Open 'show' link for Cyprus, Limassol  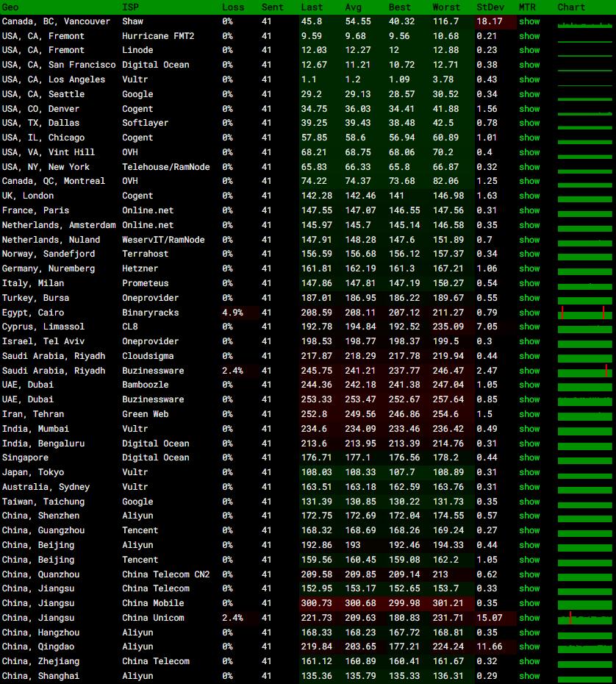(x=529, y=327)
